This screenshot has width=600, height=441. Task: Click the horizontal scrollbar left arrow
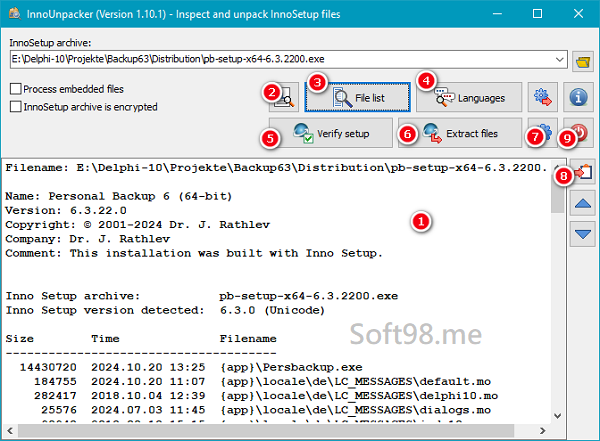10,431
